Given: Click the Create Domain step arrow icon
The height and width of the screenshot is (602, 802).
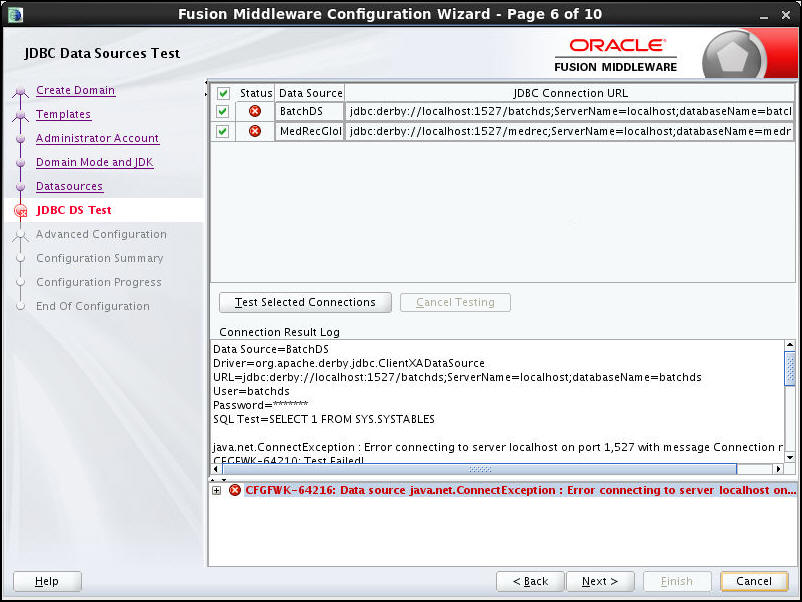Looking at the screenshot, I should tap(20, 90).
